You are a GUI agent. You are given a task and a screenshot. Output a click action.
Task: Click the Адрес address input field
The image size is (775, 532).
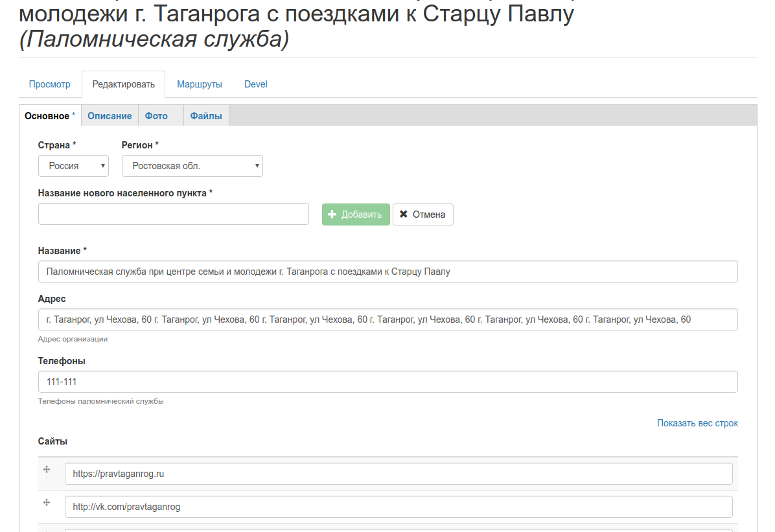[387, 319]
